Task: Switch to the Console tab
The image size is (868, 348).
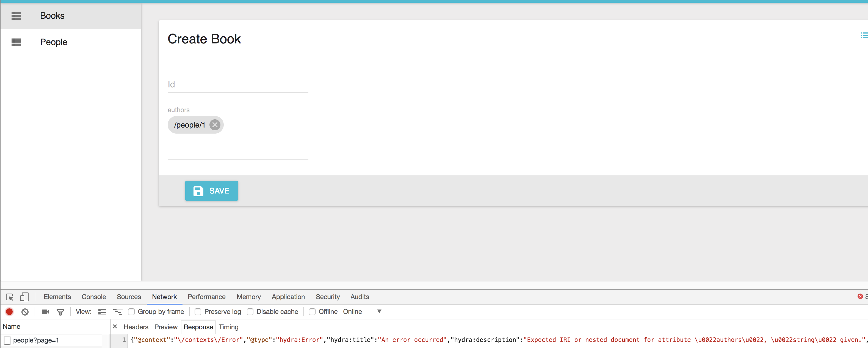Action: click(x=94, y=297)
